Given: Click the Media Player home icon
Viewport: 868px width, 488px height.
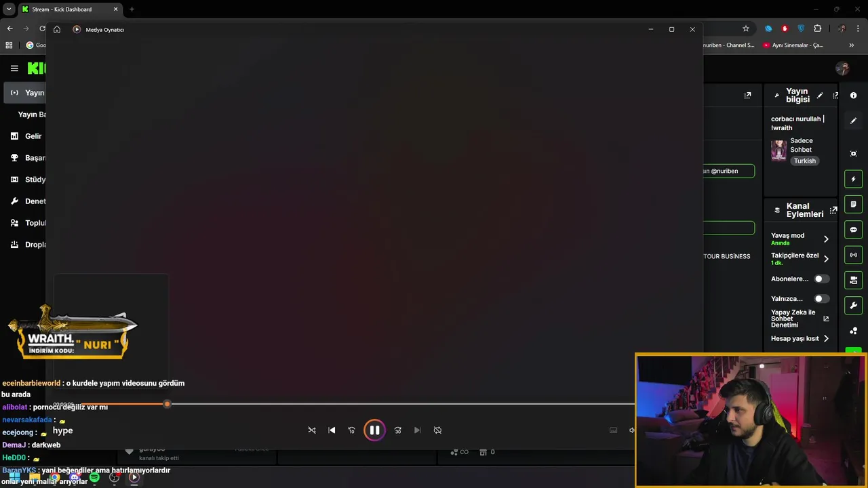Looking at the screenshot, I should click(57, 29).
